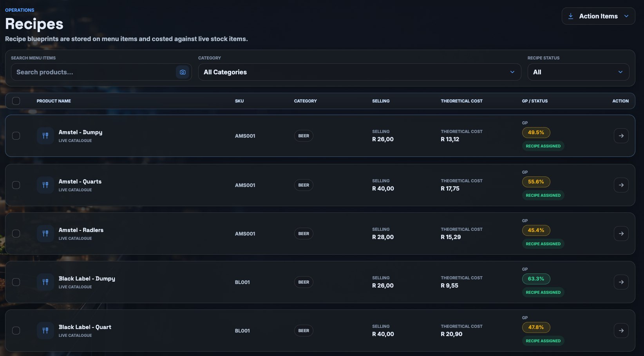Open Amstel - Radlers recipe with arrow button
The height and width of the screenshot is (356, 644).
click(x=621, y=234)
